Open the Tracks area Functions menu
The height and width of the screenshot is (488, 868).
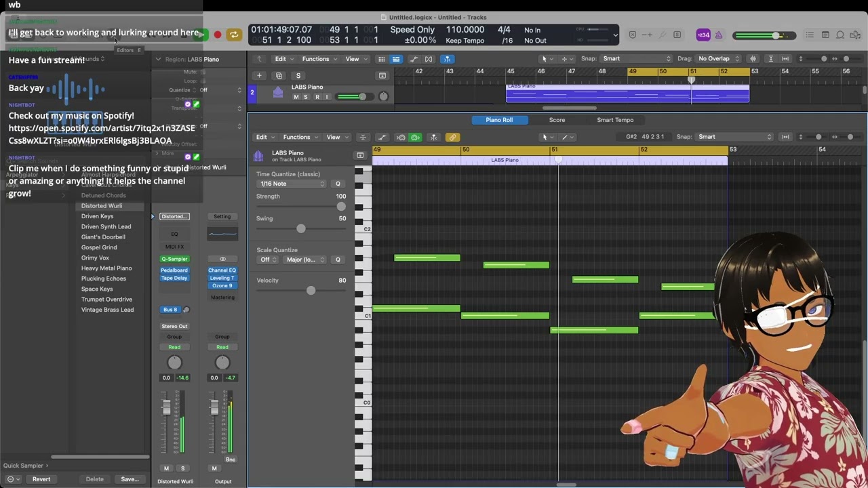pyautogui.click(x=319, y=59)
